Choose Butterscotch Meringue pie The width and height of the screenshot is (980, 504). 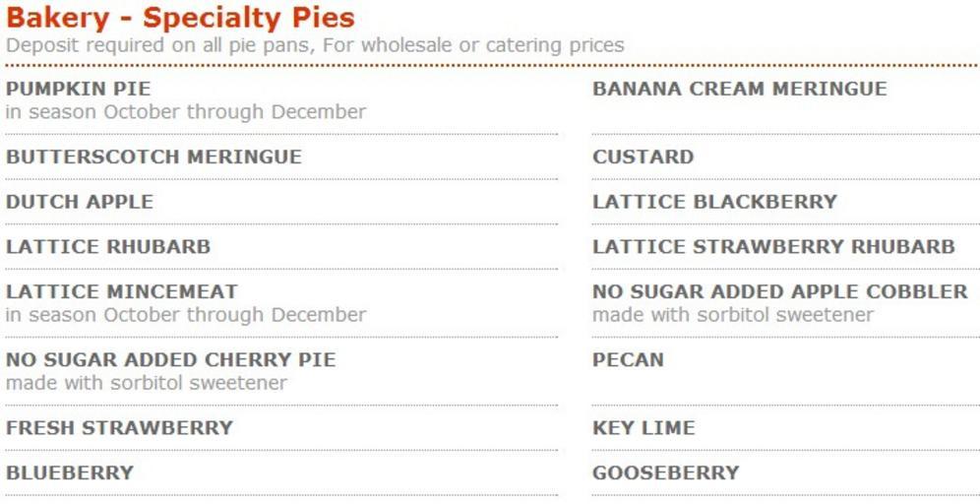coord(153,157)
